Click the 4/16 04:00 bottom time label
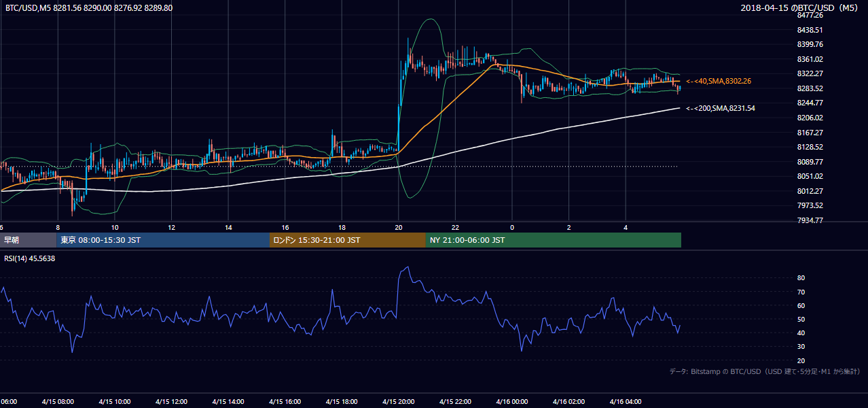868x408 pixels. (626, 402)
